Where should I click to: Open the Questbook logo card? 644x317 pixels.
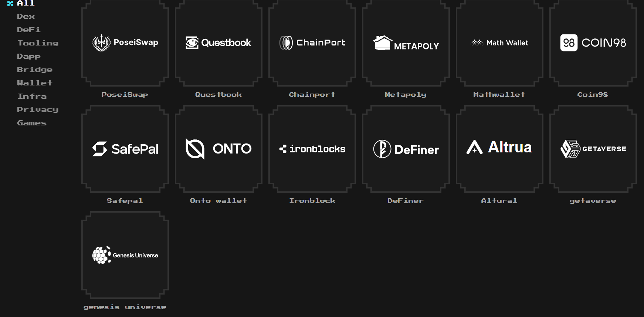point(218,43)
